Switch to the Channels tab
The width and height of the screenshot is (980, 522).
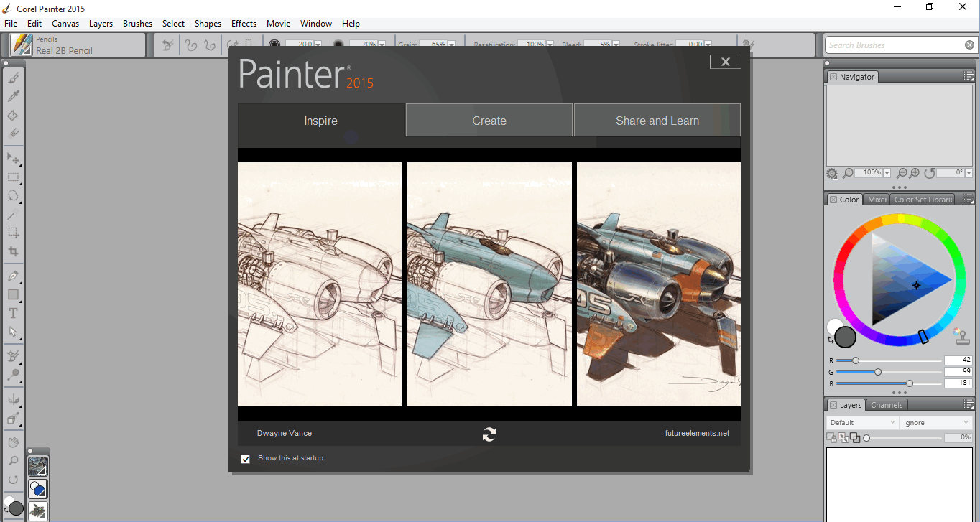coord(887,405)
